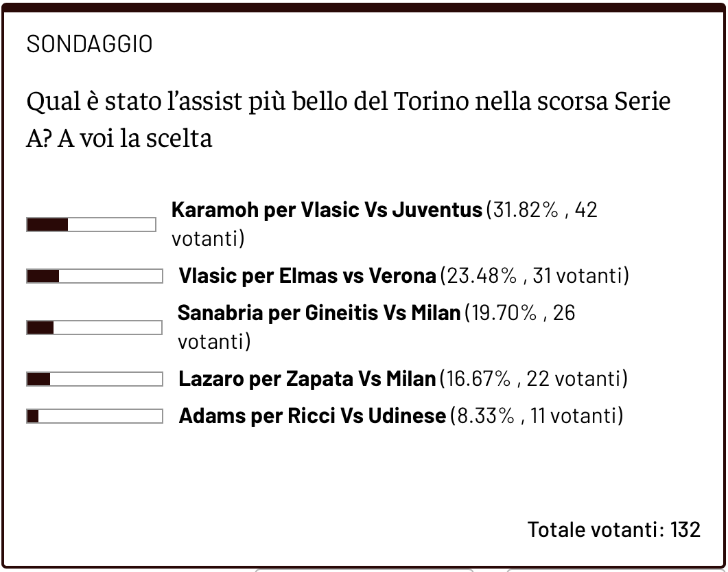Select the Adams per Ricci Vs Udinese option
Screen dimensions: 728x572
pyautogui.click(x=312, y=416)
